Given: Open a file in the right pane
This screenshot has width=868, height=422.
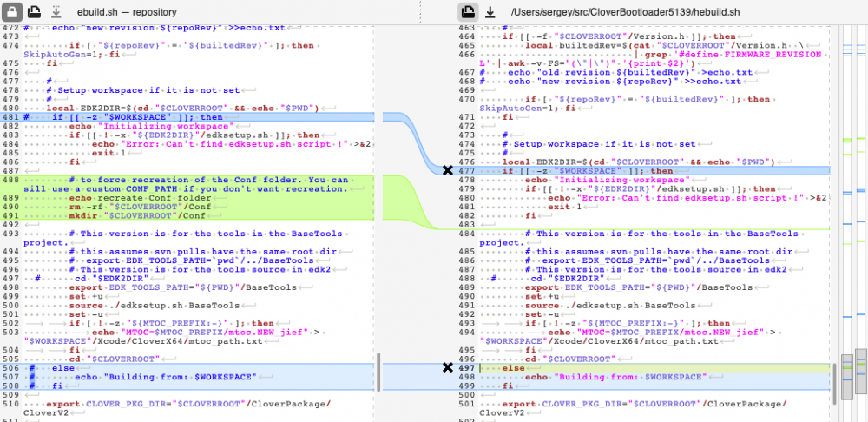Looking at the screenshot, I should point(468,11).
